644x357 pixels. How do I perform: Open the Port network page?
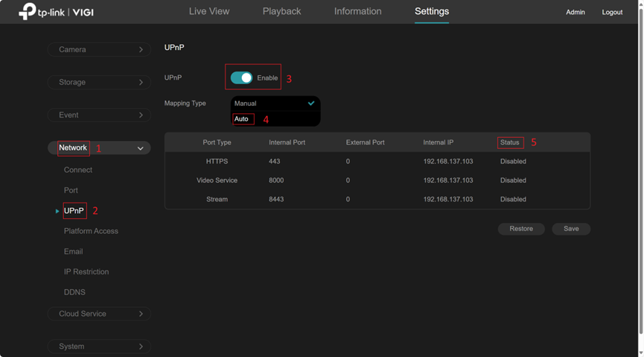click(71, 191)
